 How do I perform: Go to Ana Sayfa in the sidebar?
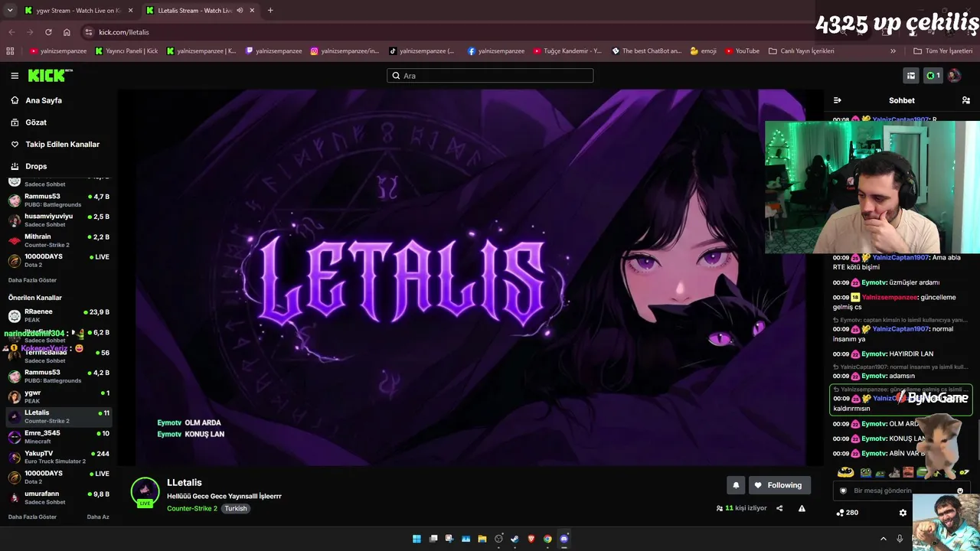pos(44,100)
